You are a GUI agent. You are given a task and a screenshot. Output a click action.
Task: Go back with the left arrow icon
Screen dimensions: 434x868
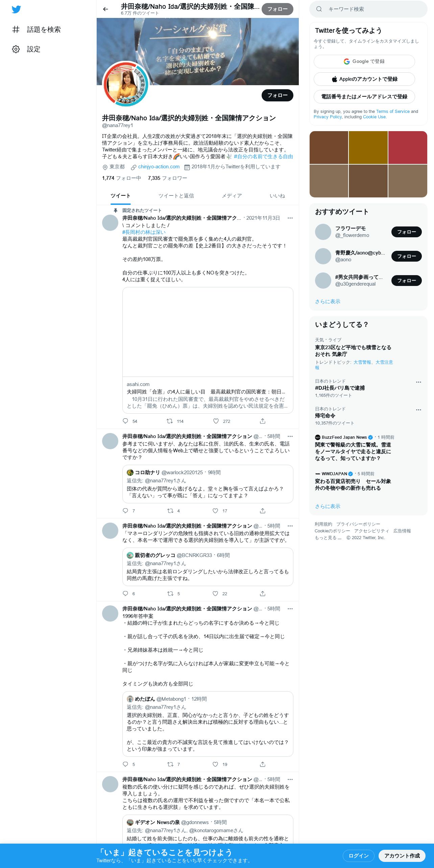105,9
